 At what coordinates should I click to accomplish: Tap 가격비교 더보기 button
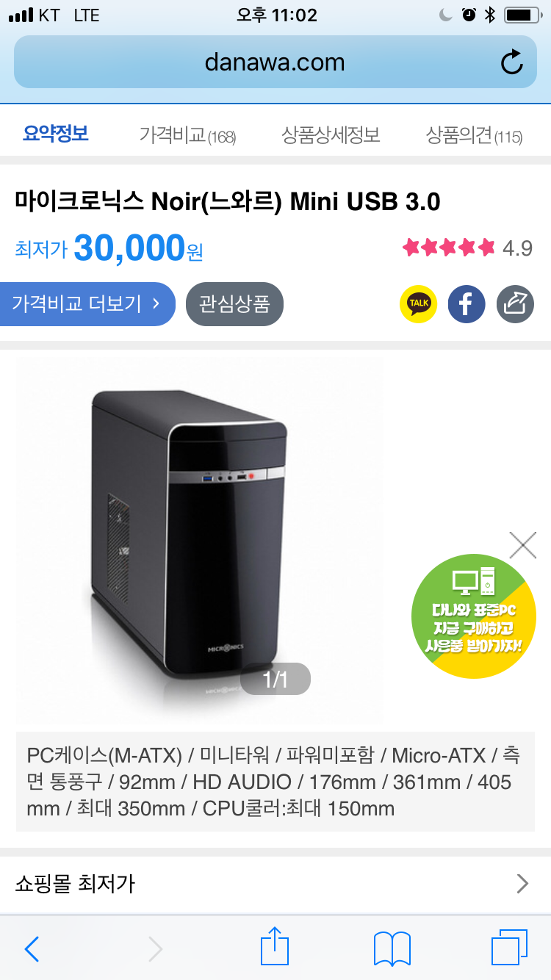click(87, 303)
